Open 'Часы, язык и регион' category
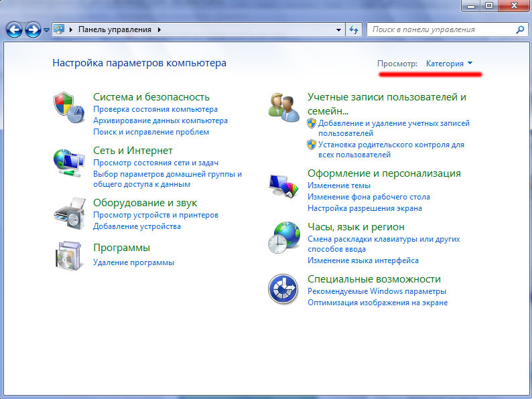 356,227
